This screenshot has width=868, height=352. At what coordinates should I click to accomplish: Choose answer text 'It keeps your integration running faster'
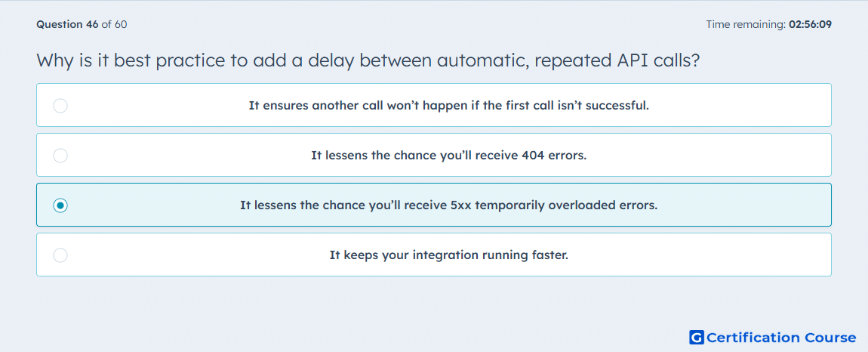pos(449,255)
